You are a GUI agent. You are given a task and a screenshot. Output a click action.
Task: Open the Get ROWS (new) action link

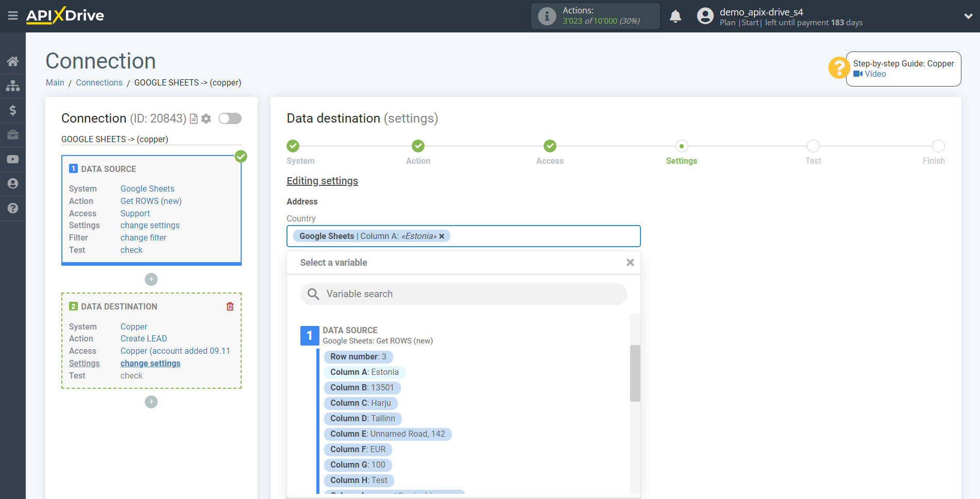pyautogui.click(x=151, y=201)
